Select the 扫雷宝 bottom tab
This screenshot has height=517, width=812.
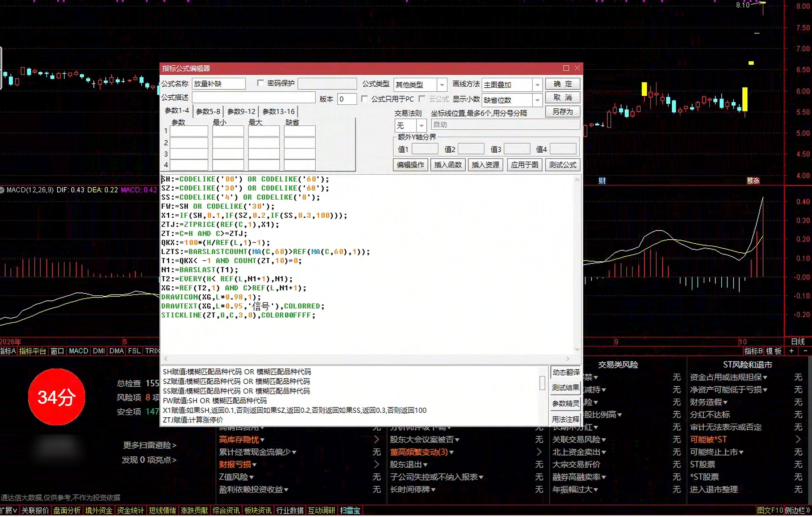(350, 511)
